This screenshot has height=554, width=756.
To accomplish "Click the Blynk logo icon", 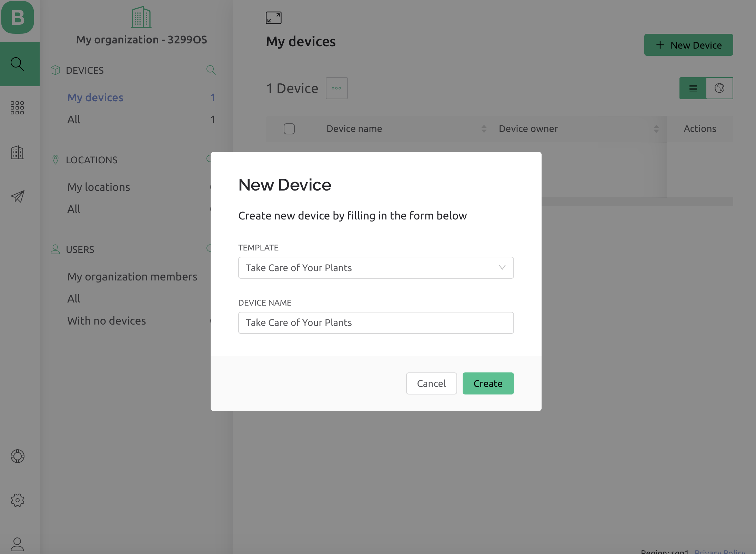I will point(18,17).
